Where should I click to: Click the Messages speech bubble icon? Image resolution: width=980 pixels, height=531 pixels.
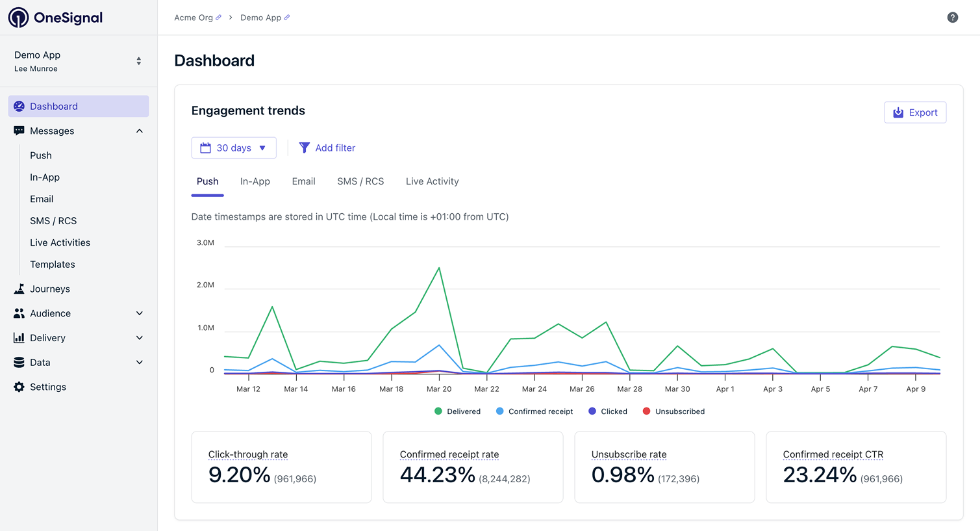(x=19, y=131)
